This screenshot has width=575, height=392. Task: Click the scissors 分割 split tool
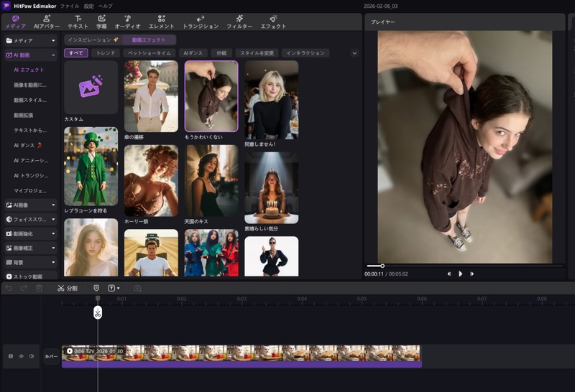67,288
